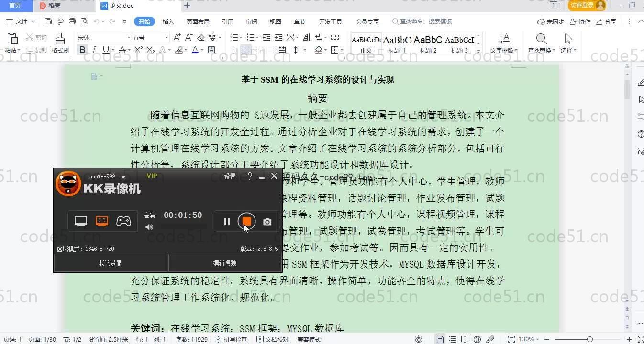
Task: Click the speaker volume icon in KK recorder
Action: click(x=149, y=227)
